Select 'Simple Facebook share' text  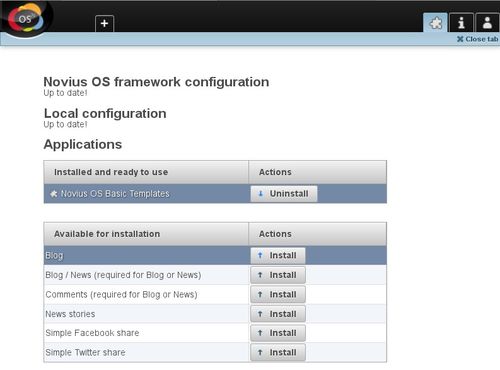92,333
